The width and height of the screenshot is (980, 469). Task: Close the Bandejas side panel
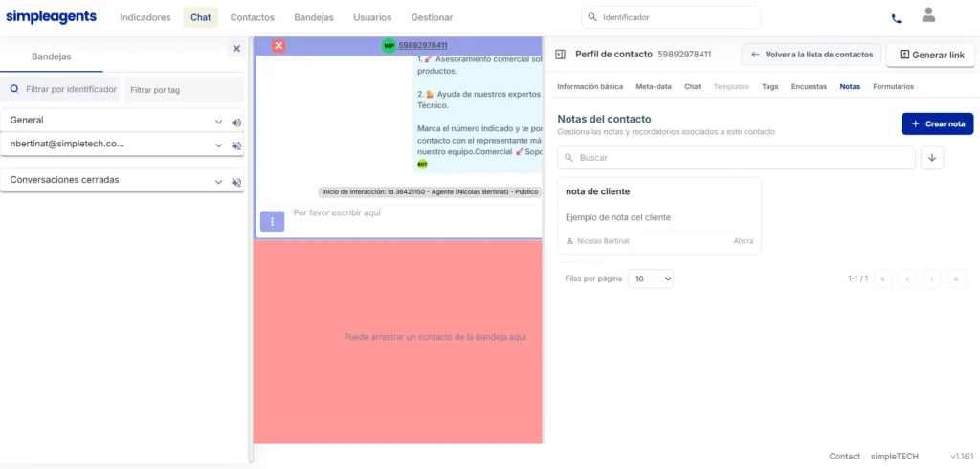(x=236, y=48)
